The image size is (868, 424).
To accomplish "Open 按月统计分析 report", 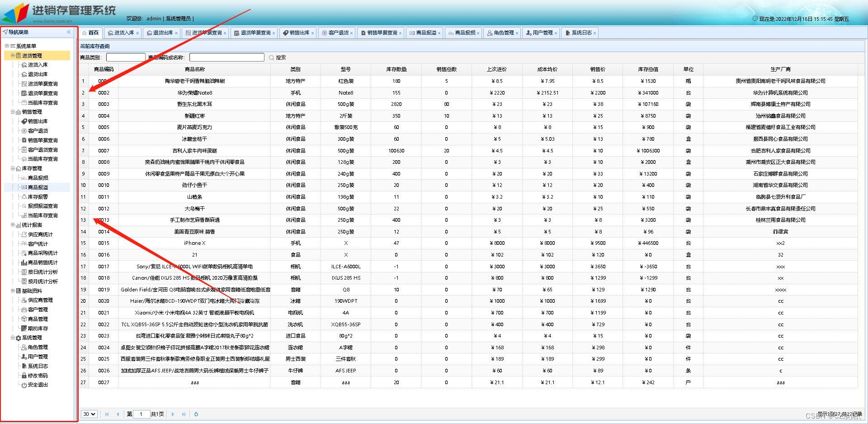I will tap(42, 281).
